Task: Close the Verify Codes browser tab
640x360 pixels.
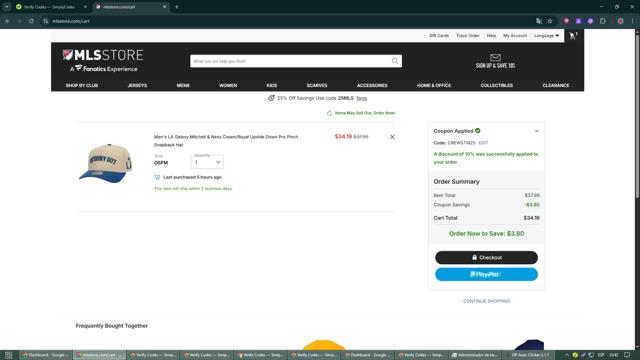Action: [85, 7]
